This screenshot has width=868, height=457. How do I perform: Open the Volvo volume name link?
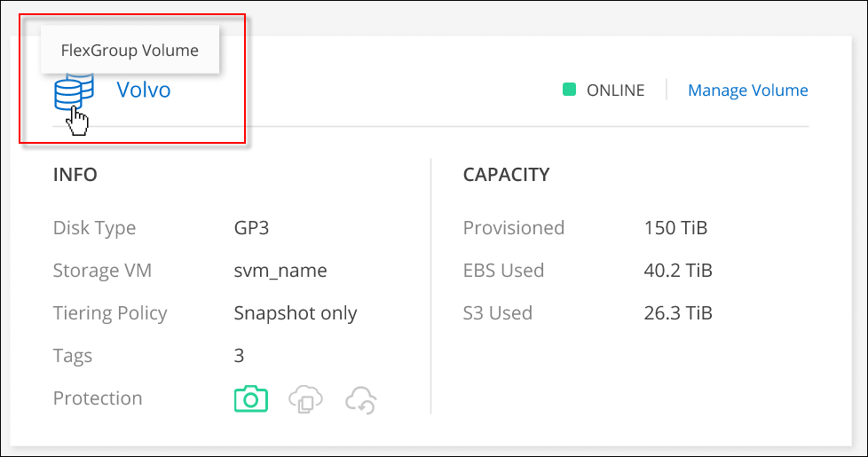[144, 90]
